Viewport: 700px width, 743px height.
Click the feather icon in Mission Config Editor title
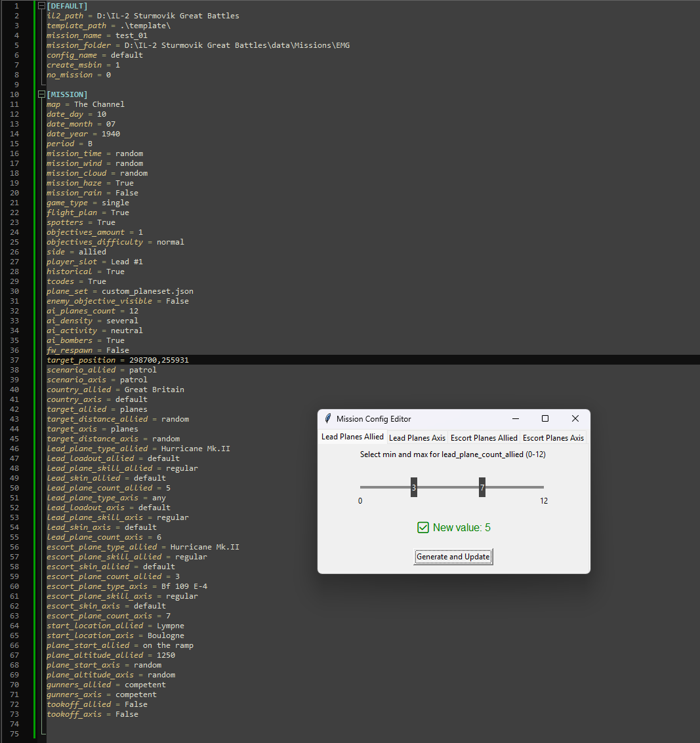point(327,418)
